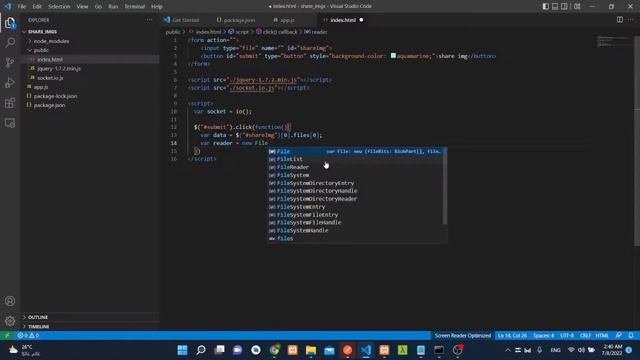Open the Go menu

[98, 7]
